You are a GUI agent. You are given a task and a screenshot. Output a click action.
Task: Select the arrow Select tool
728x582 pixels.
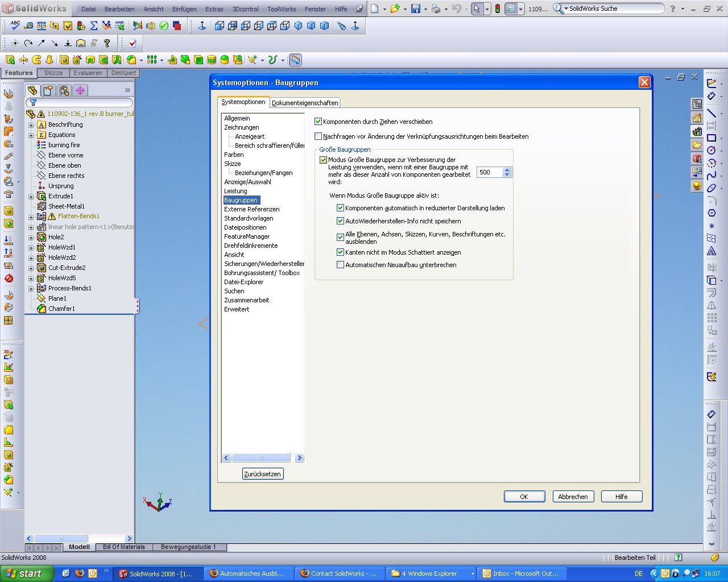pos(477,9)
